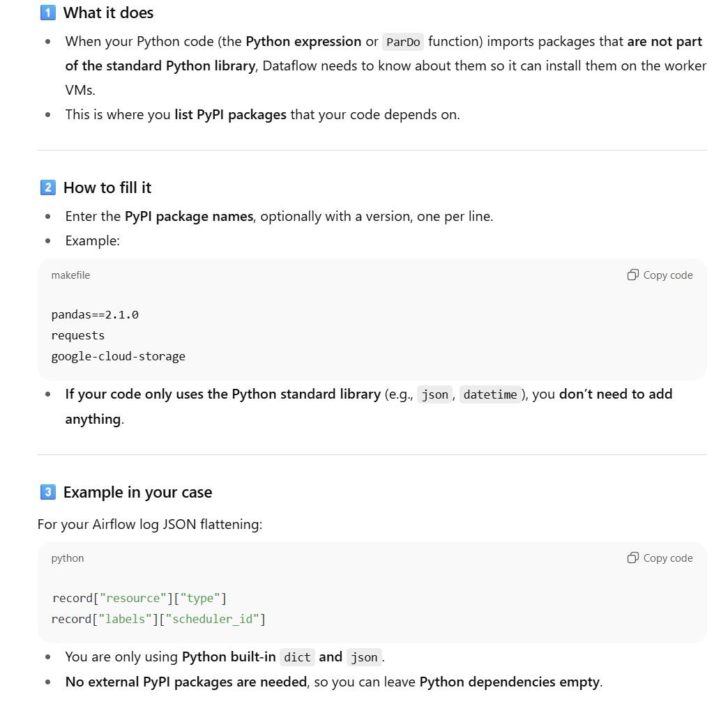Click the pandas==2.1.0 line in the code block
728x706 pixels.
click(x=95, y=314)
